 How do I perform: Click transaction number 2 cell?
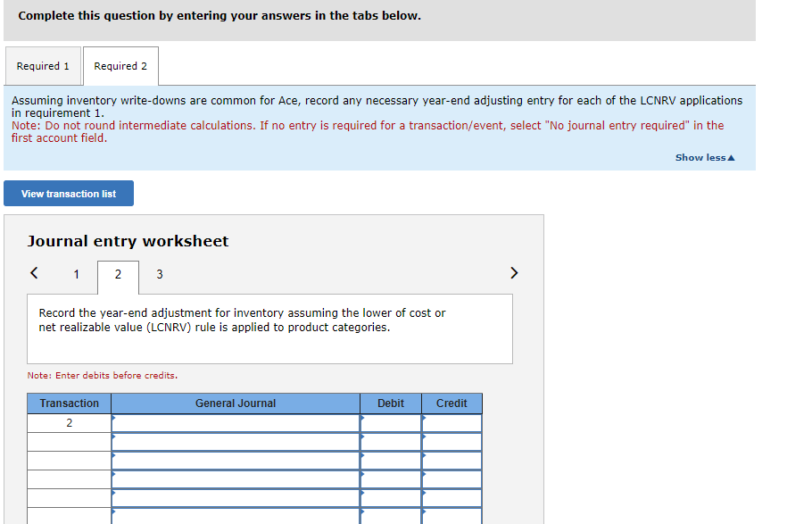(x=69, y=423)
